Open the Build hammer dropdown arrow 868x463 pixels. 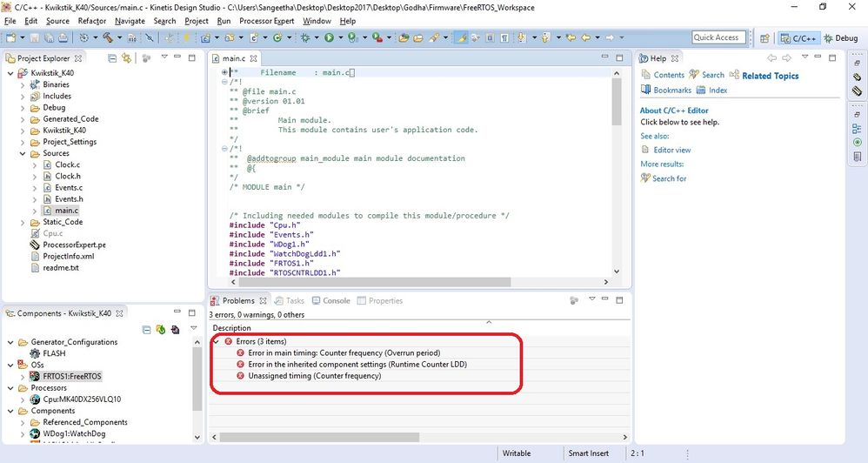[x=119, y=37]
